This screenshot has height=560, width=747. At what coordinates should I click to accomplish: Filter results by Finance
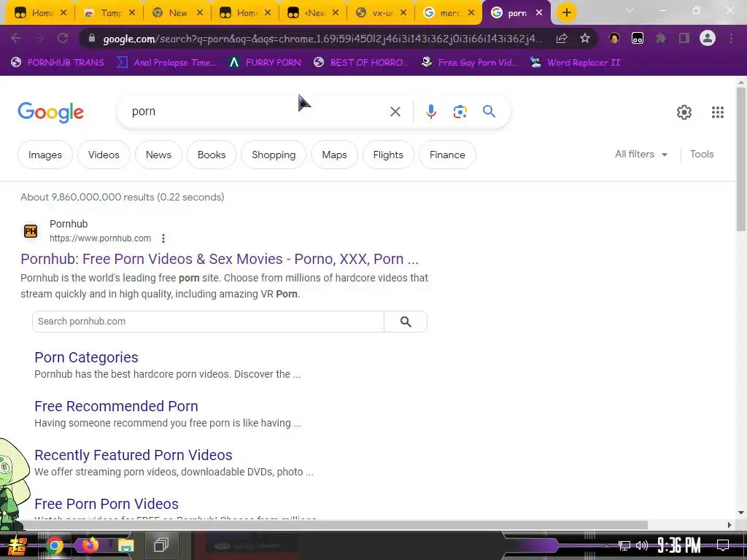pyautogui.click(x=447, y=155)
